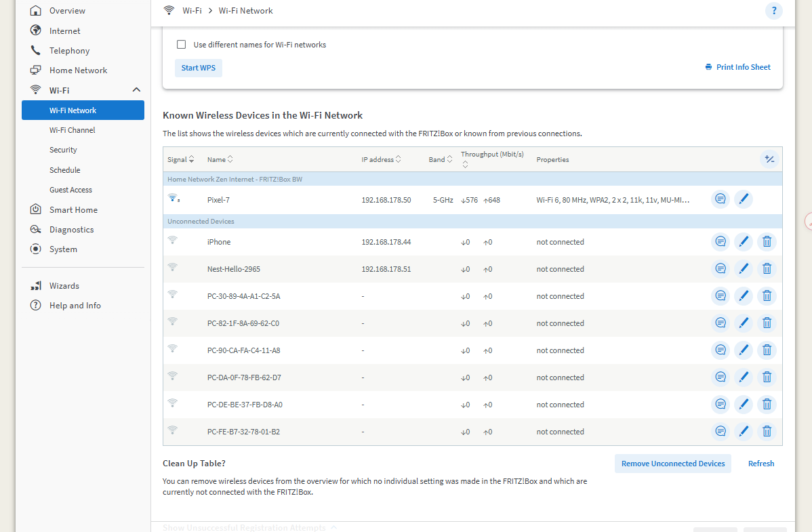Collapse the Wi-Fi sidebar section chevron
This screenshot has width=812, height=532.
(x=136, y=90)
